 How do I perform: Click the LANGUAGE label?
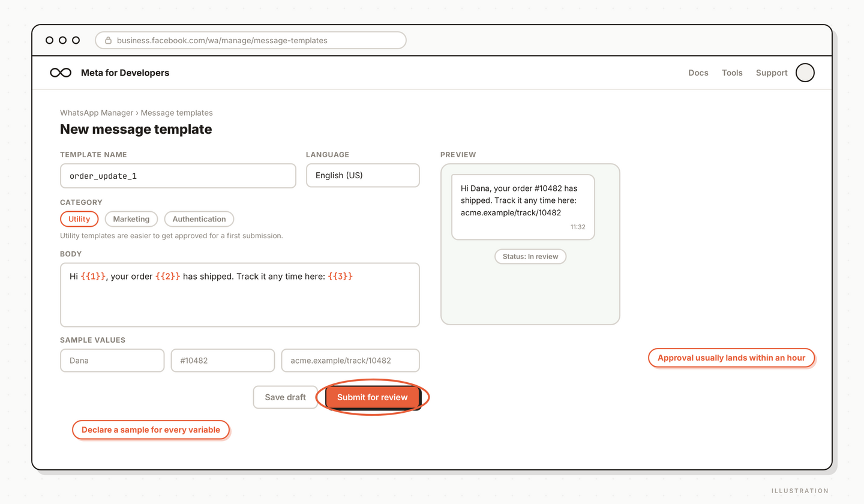coord(328,155)
